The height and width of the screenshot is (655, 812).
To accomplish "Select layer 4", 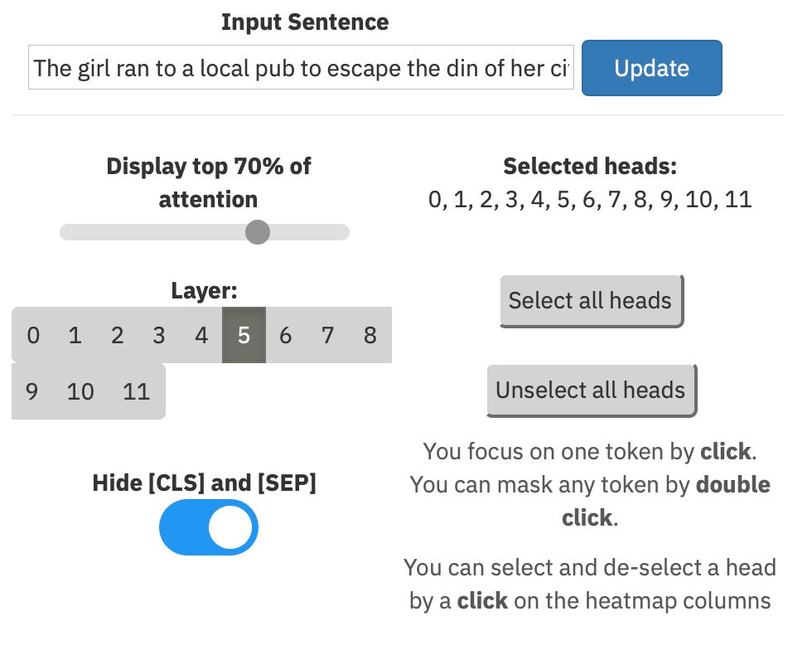I will [201, 335].
